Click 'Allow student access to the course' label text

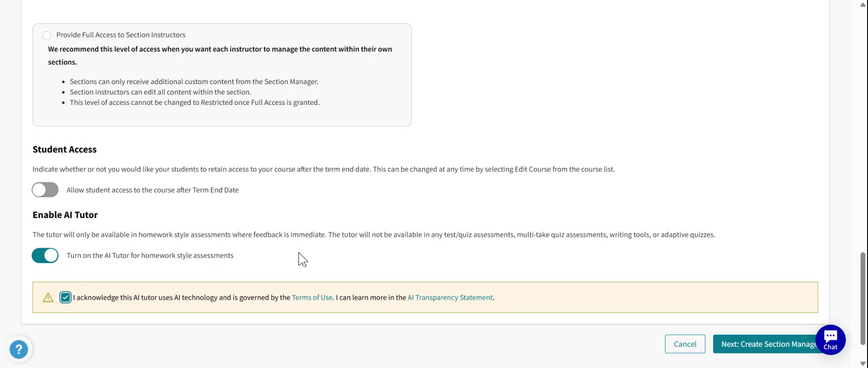pos(152,190)
